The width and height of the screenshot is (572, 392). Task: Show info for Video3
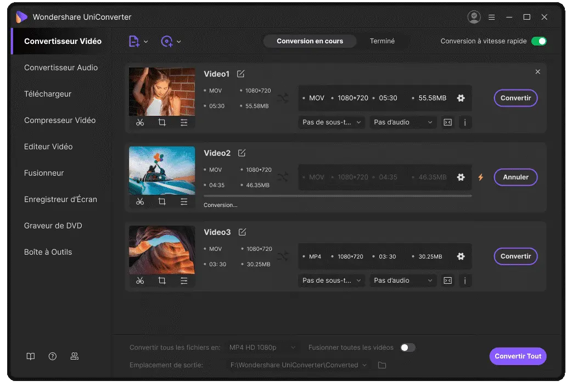pyautogui.click(x=465, y=281)
